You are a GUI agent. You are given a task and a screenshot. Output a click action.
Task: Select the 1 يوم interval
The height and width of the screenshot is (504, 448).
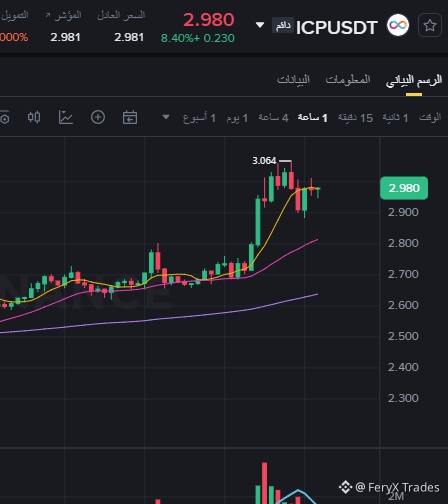coord(237,118)
